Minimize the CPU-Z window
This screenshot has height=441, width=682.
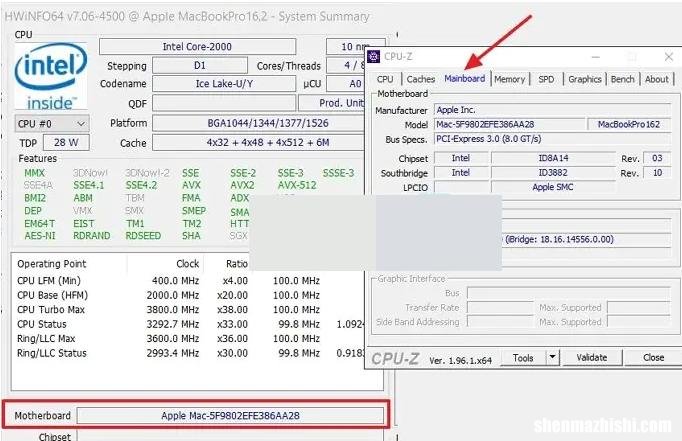coord(596,57)
